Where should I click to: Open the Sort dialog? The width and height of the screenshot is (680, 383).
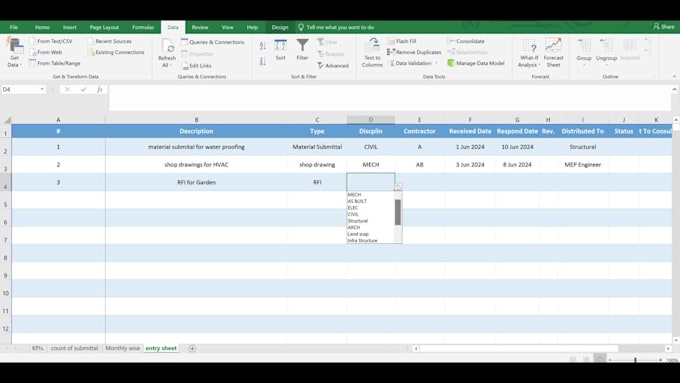click(281, 49)
